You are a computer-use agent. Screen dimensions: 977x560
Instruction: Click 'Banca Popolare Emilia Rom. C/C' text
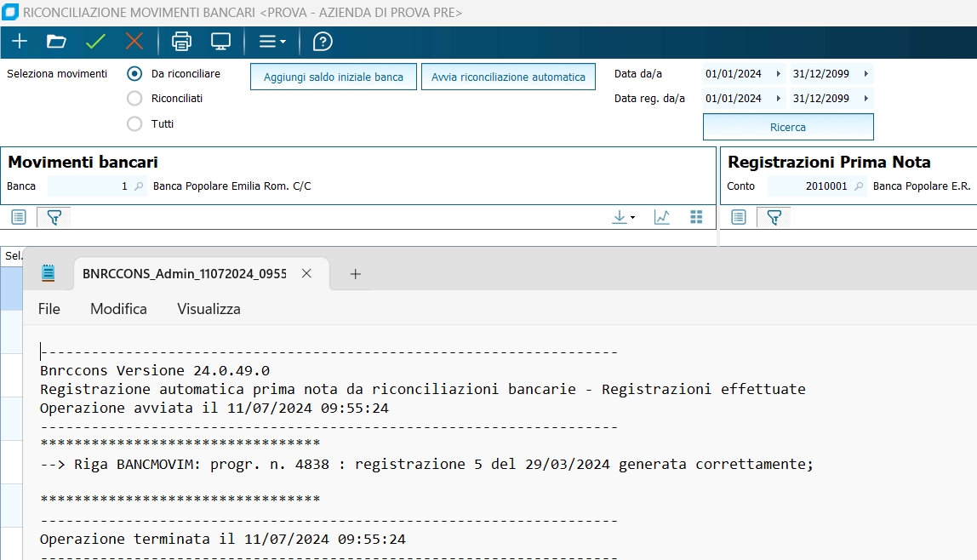click(231, 186)
